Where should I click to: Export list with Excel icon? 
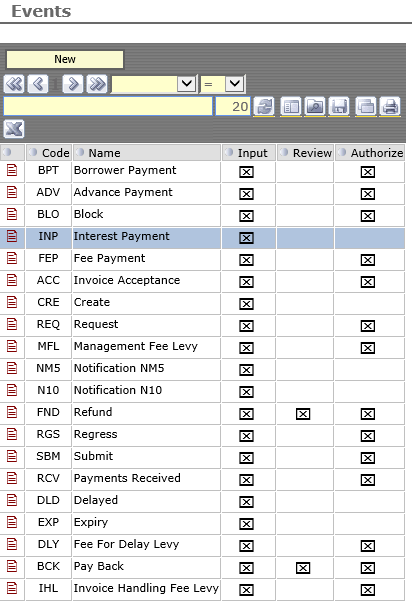(x=14, y=129)
